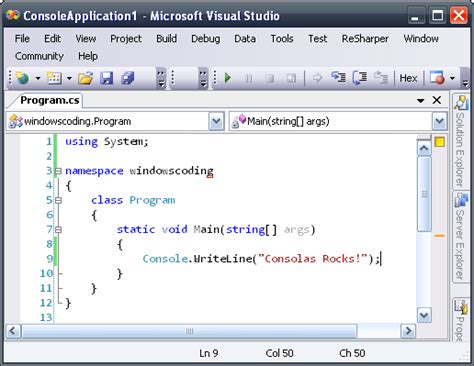This screenshot has height=366, width=474.
Task: Click the horizontal scrollbar thumb
Action: 189,331
